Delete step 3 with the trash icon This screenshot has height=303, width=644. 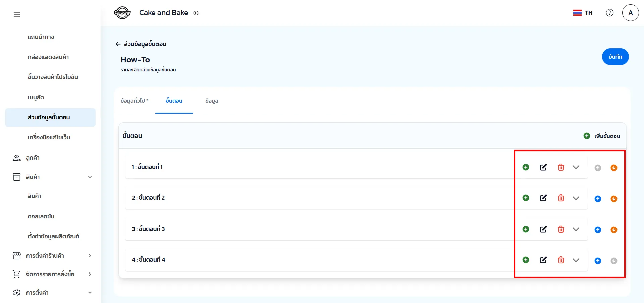point(561,229)
